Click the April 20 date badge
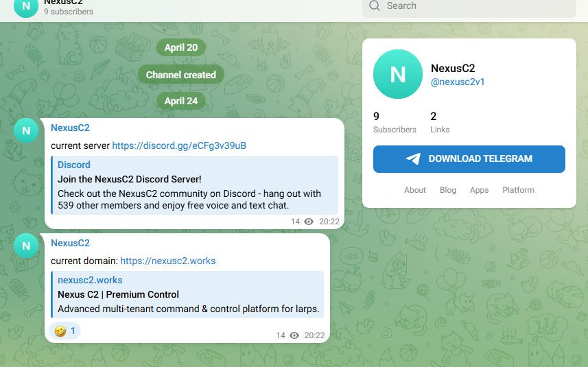 (x=181, y=47)
